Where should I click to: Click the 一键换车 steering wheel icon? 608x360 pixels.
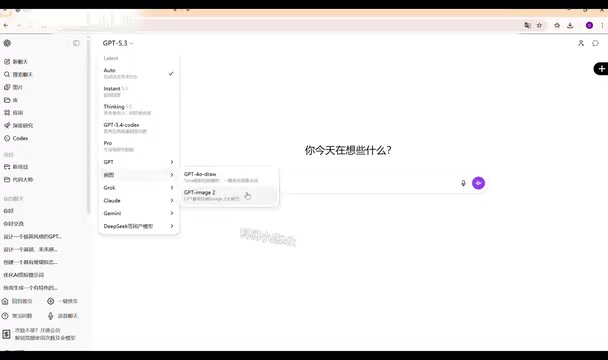click(x=50, y=301)
